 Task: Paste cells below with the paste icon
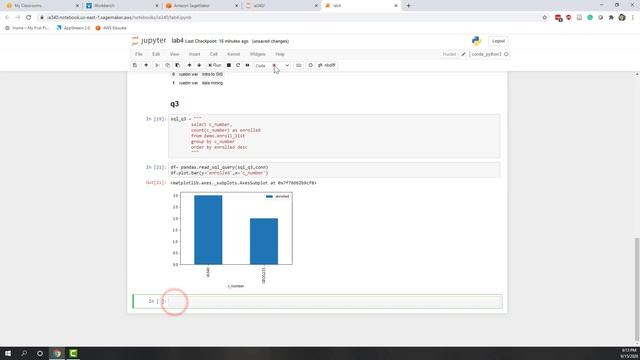coord(178,65)
